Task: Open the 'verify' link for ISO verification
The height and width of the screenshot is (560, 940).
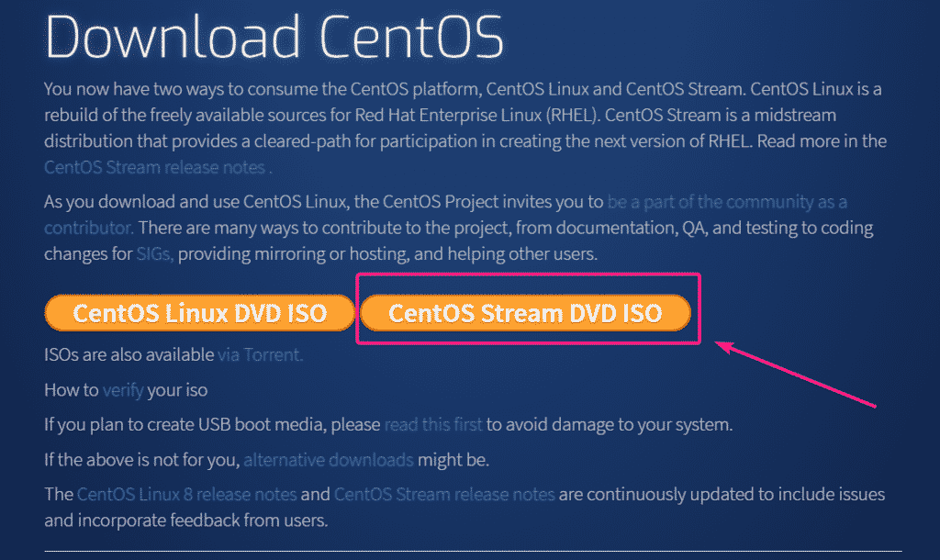Action: coord(123,390)
